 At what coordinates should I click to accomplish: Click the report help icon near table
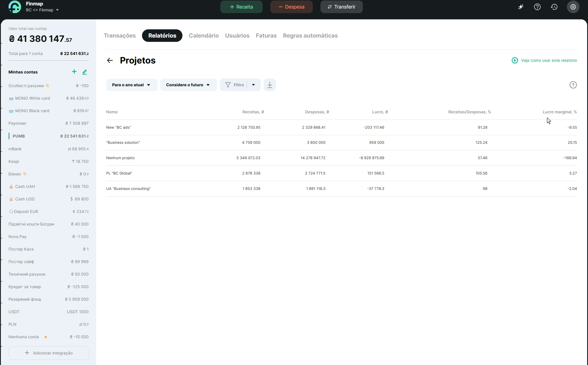click(573, 85)
